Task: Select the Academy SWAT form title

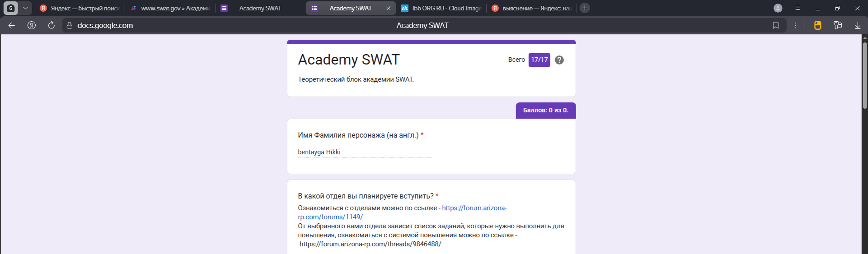Action: 349,60
